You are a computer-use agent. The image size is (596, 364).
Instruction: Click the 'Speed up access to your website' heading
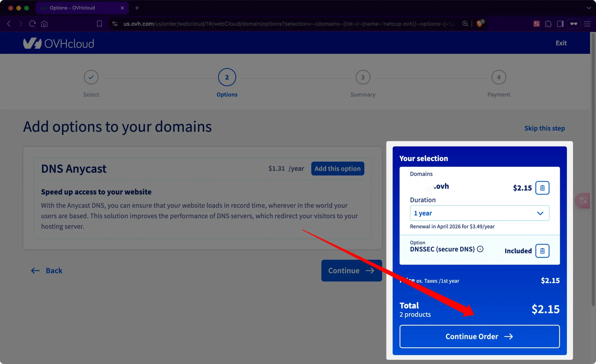(x=96, y=192)
